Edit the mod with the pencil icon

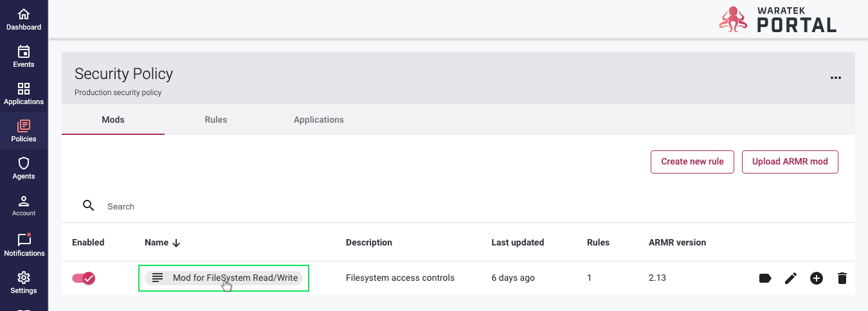point(791,278)
